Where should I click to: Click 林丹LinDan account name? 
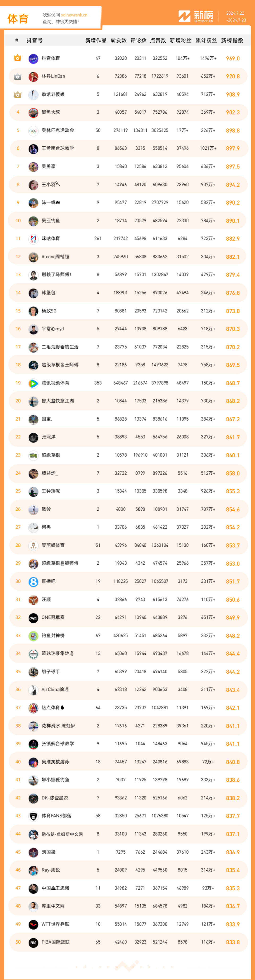(x=53, y=76)
